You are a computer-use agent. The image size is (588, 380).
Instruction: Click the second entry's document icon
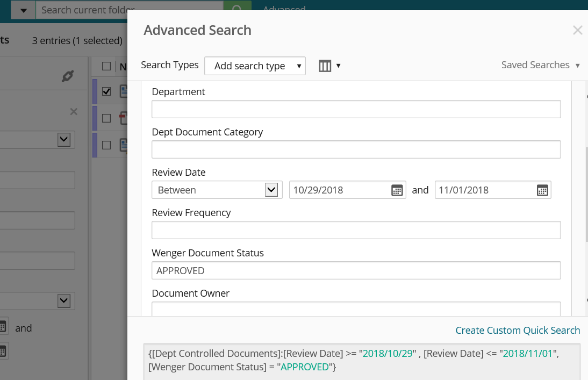[124, 118]
